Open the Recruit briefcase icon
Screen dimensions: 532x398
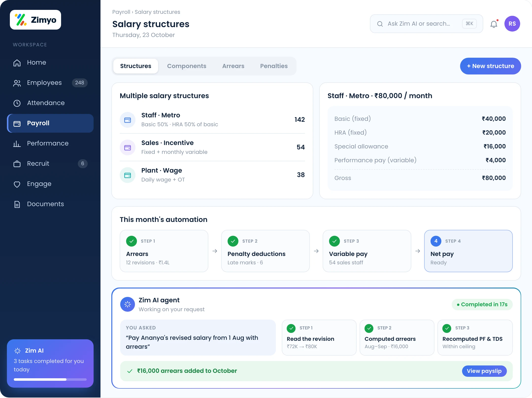tap(17, 164)
